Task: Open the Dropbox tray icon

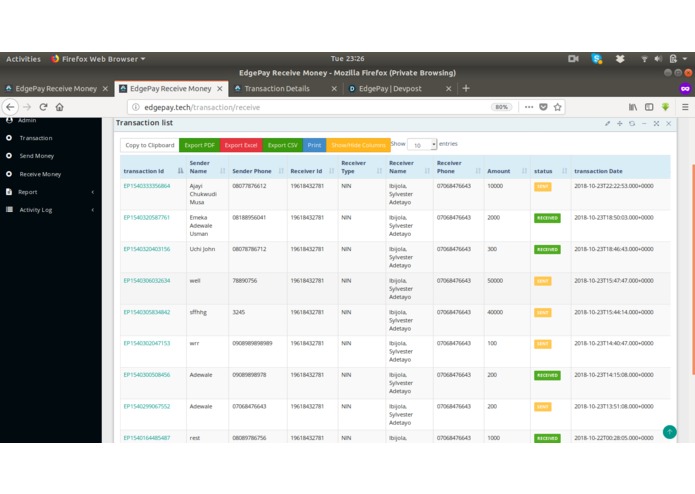Action: pos(620,59)
